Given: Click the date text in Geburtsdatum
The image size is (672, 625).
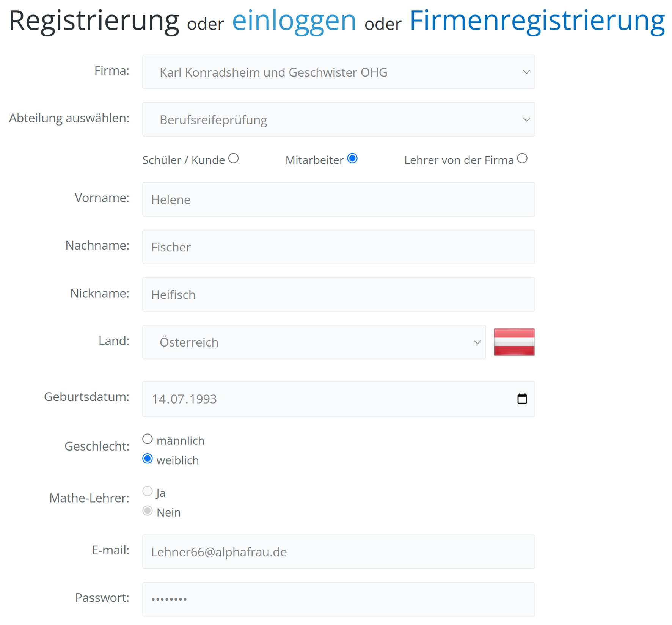Looking at the screenshot, I should coord(184,399).
